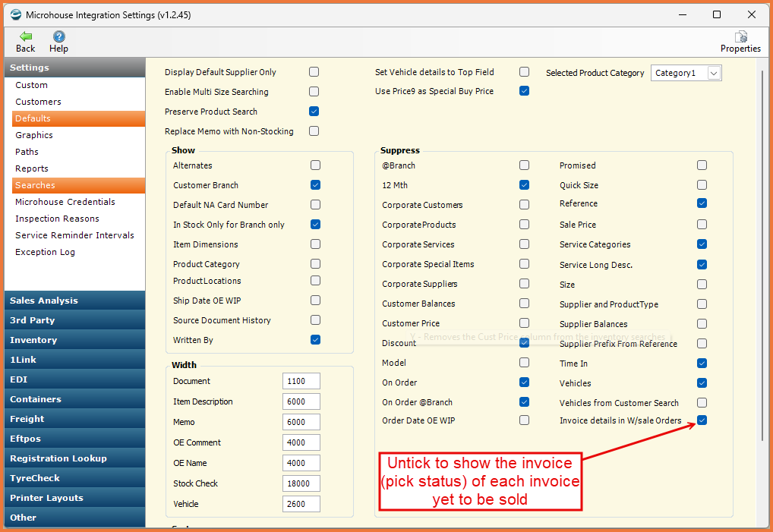Tick Enable Multi Size Searching
This screenshot has width=773, height=532.
pos(314,92)
